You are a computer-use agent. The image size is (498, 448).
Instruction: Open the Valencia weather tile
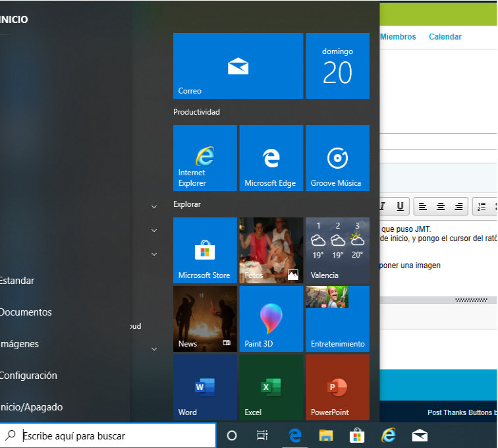(337, 250)
